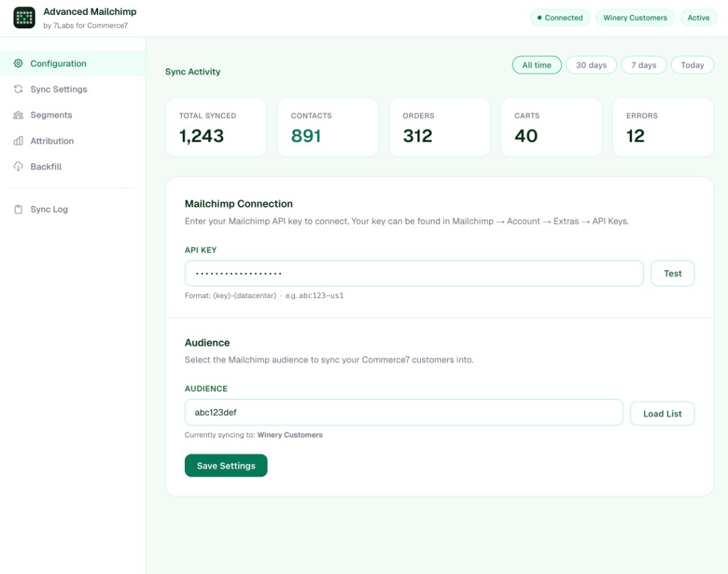Click the Sync Log clipboard icon
Image resolution: width=728 pixels, height=574 pixels.
tap(18, 209)
